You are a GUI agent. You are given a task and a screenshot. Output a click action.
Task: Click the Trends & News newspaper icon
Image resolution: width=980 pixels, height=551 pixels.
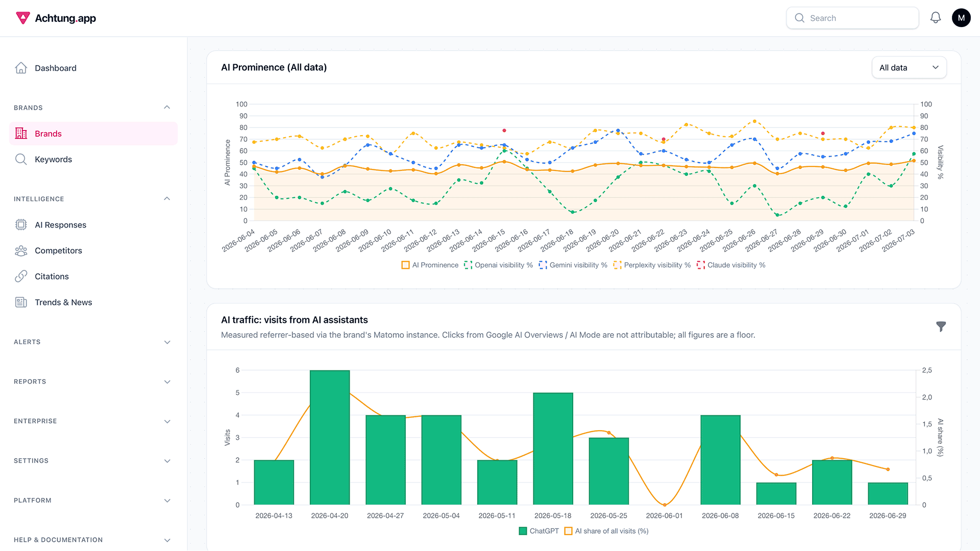tap(21, 302)
